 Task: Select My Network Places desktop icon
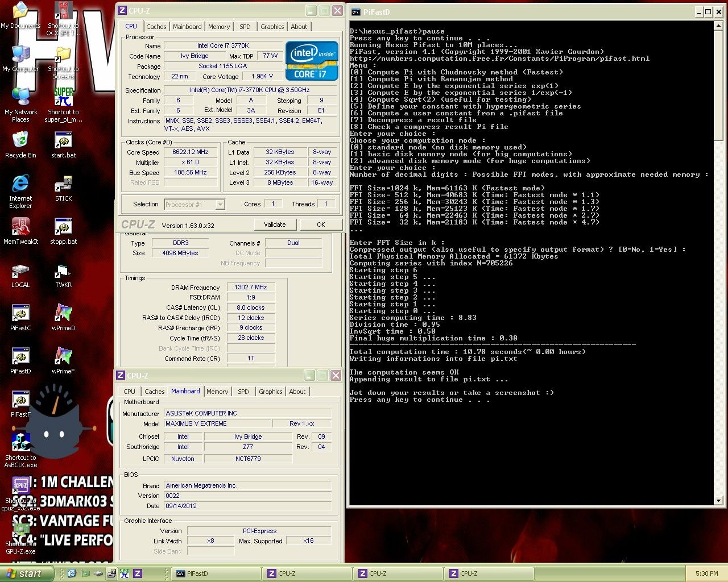(20, 105)
